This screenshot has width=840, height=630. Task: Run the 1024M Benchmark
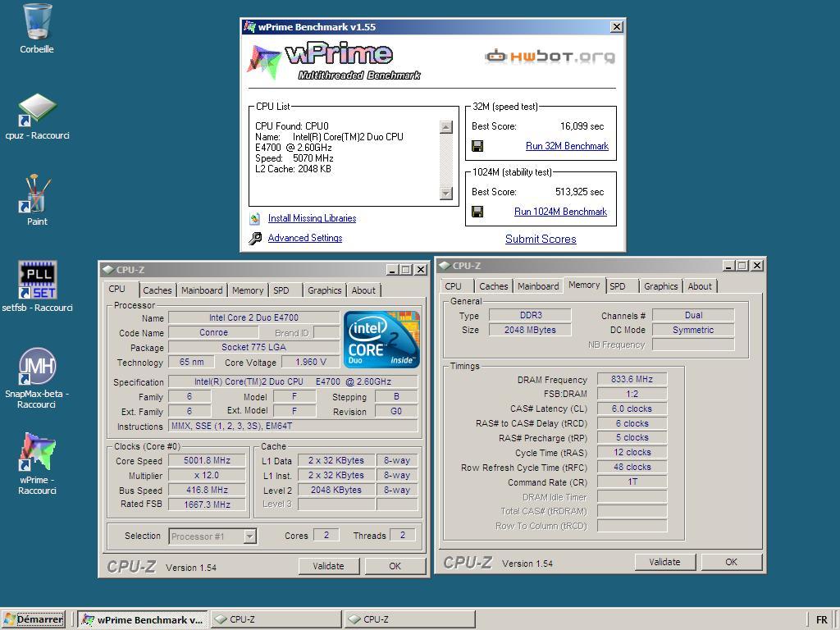tap(560, 212)
